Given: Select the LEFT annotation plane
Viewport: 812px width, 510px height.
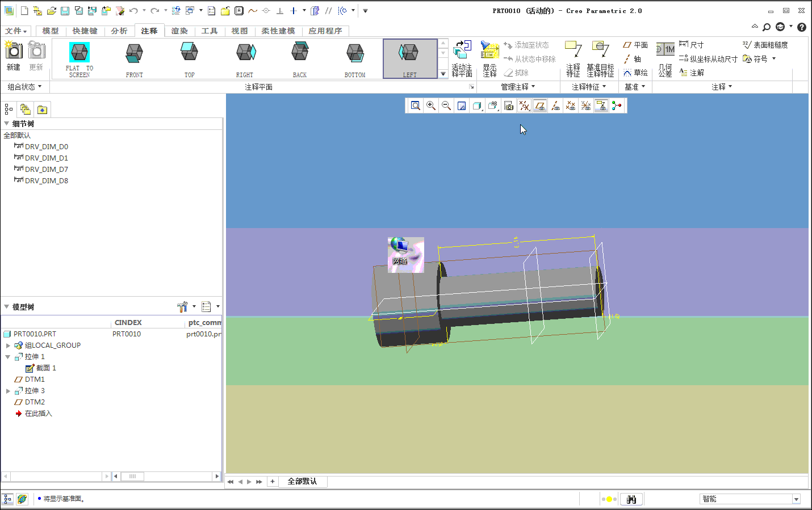Looking at the screenshot, I should pos(410,59).
